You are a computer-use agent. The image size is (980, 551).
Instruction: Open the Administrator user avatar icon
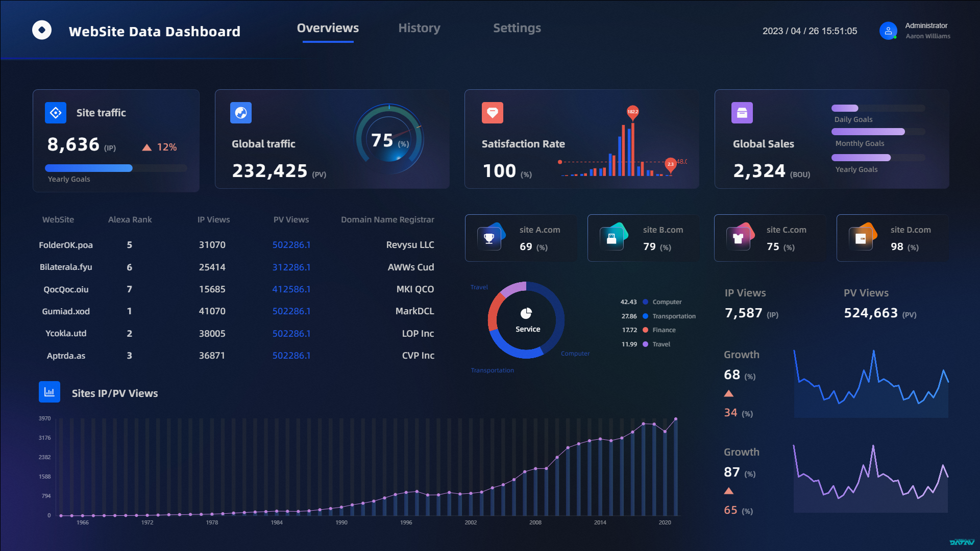pyautogui.click(x=888, y=31)
